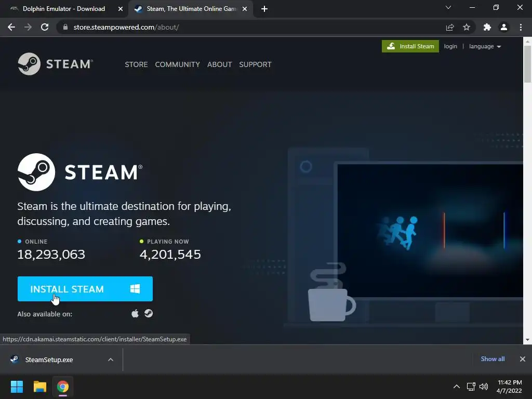532x399 pixels.
Task: Open the SUPPORT menu
Action: click(255, 64)
